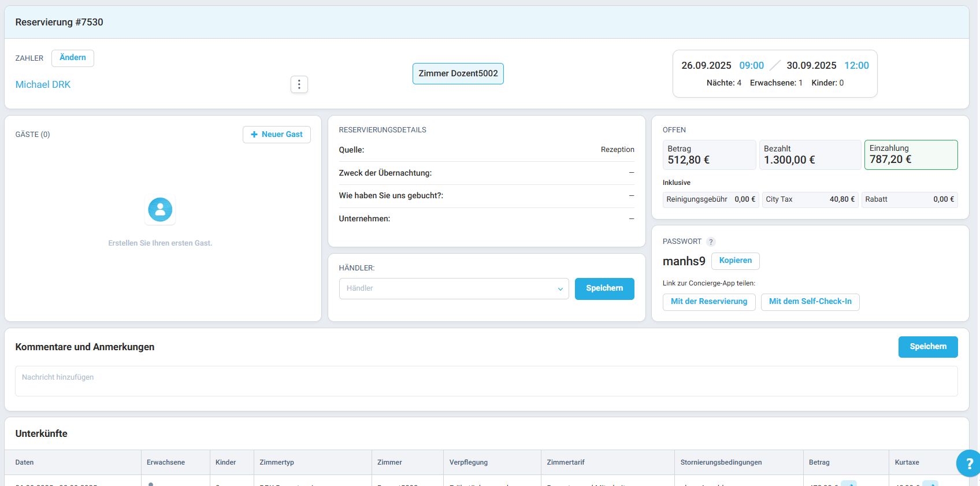Share link Mit dem Self-Check-In
This screenshot has width=980, height=486.
point(810,302)
